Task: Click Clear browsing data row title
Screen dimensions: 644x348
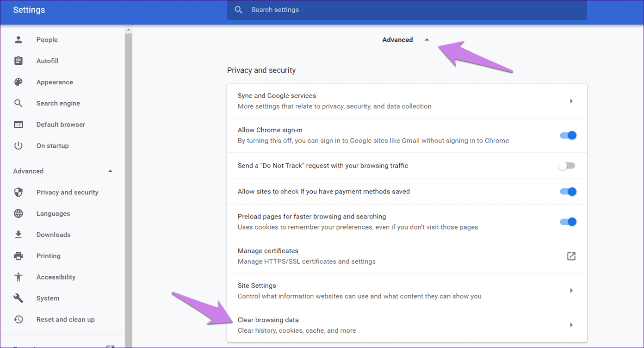Action: [x=268, y=320]
